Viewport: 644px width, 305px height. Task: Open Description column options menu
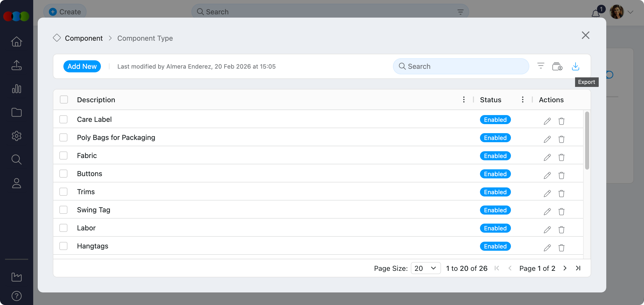click(464, 100)
